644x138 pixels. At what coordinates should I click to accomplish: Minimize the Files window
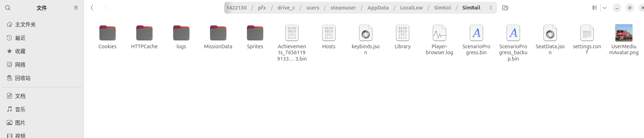(617, 8)
